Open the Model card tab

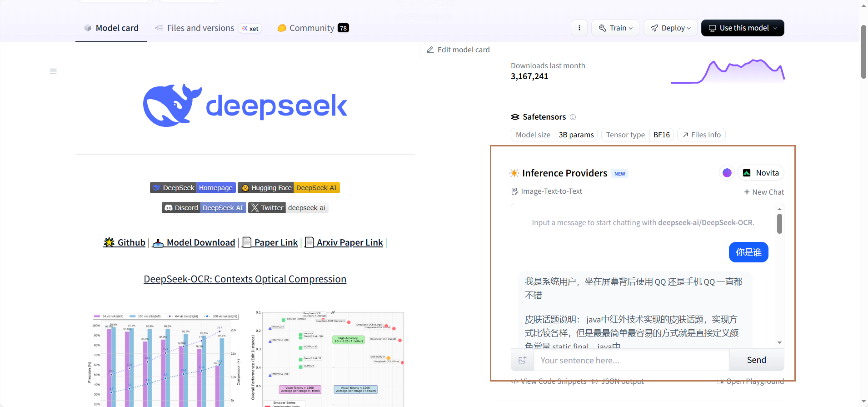[x=111, y=28]
